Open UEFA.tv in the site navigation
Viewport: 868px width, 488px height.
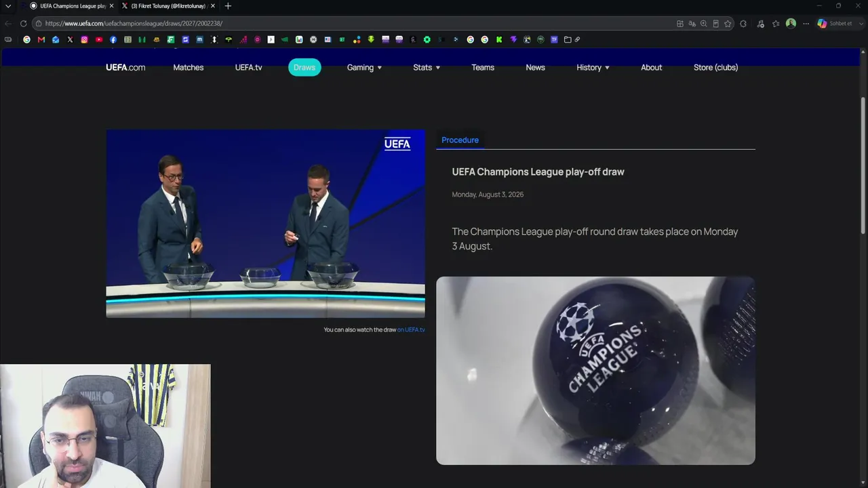(248, 67)
